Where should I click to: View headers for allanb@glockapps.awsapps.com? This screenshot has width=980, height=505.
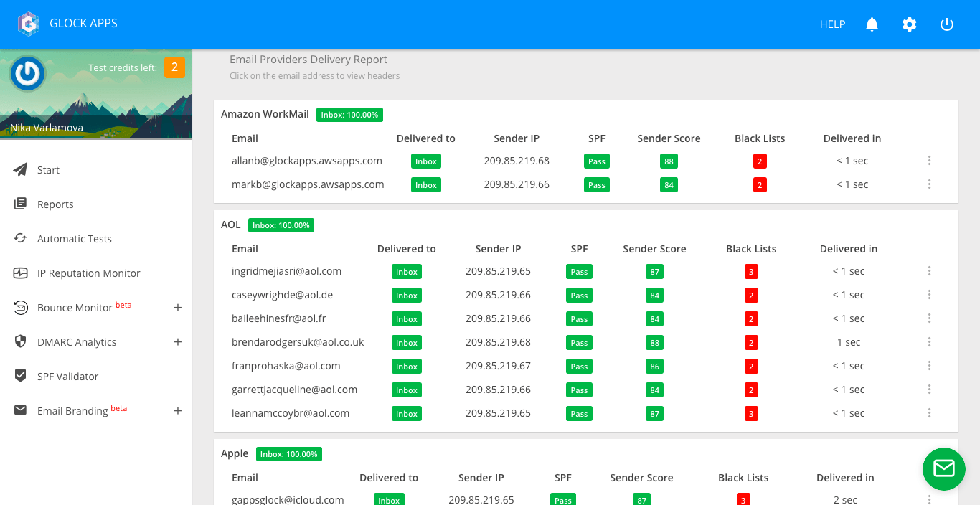point(306,161)
